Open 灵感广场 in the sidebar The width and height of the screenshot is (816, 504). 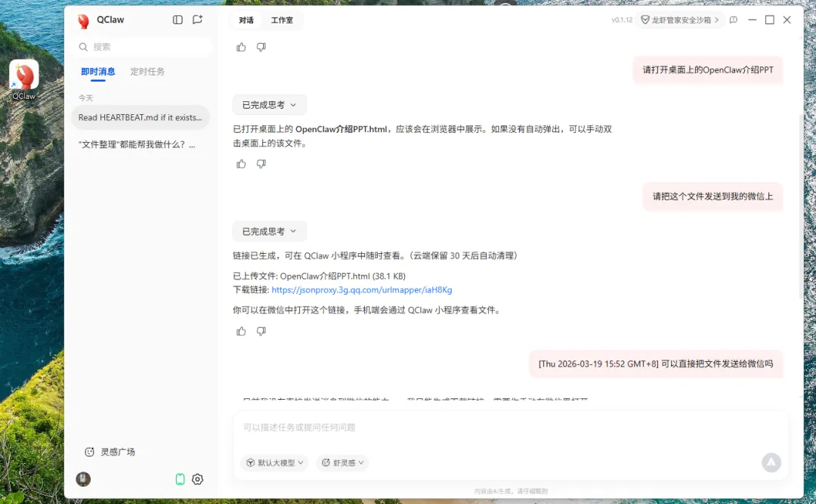tap(110, 452)
